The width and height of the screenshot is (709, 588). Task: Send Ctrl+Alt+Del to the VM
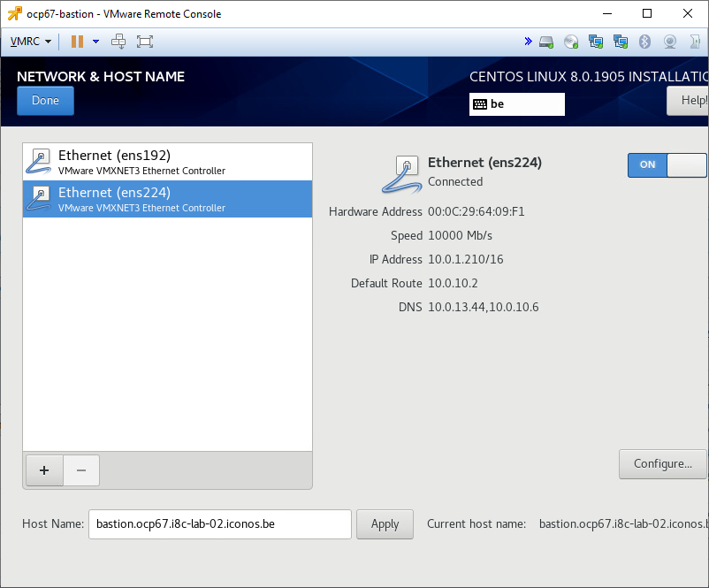click(x=118, y=42)
